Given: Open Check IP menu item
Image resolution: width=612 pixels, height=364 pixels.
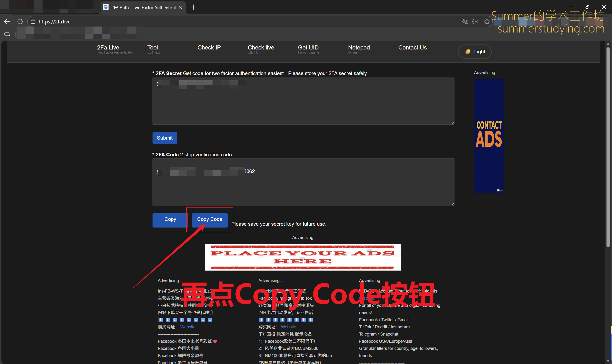Looking at the screenshot, I should [209, 48].
